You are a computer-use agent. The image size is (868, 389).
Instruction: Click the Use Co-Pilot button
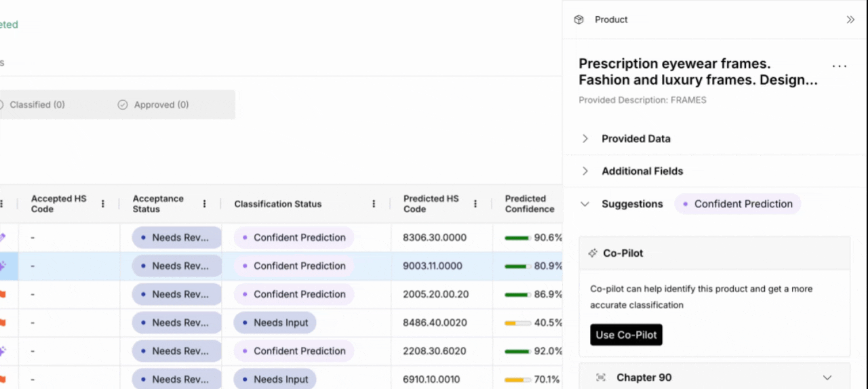click(626, 335)
